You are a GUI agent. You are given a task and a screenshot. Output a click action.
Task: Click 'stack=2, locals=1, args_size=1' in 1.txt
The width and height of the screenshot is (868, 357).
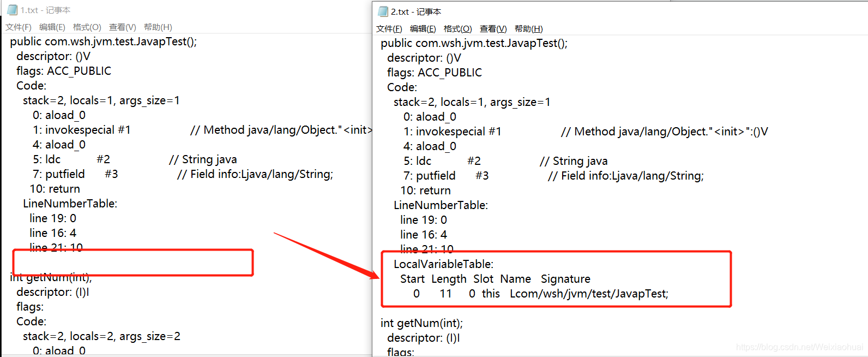[101, 100]
